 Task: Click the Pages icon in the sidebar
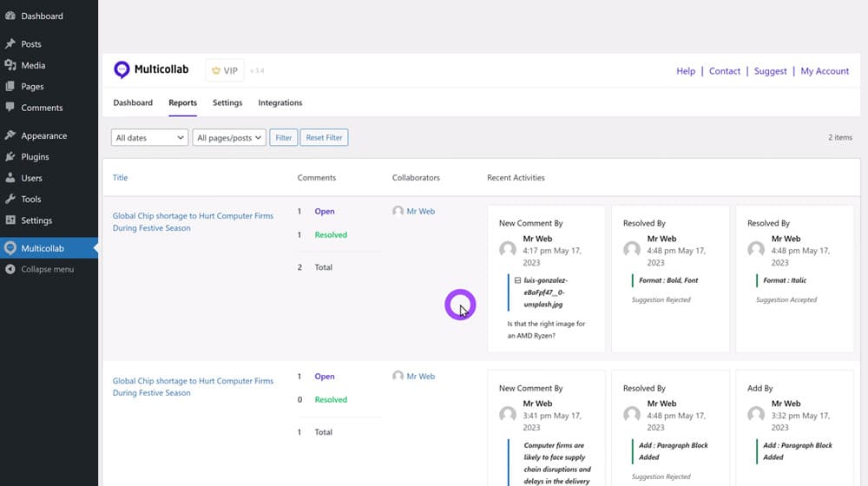pyautogui.click(x=10, y=86)
